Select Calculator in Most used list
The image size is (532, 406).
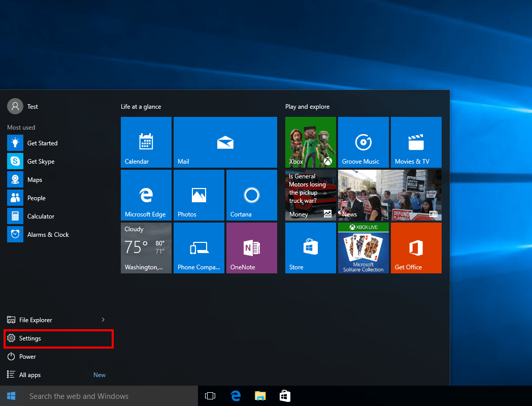tap(41, 216)
